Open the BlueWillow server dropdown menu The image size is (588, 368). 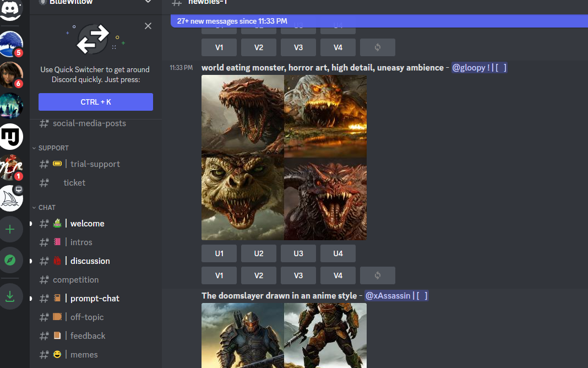(x=148, y=2)
